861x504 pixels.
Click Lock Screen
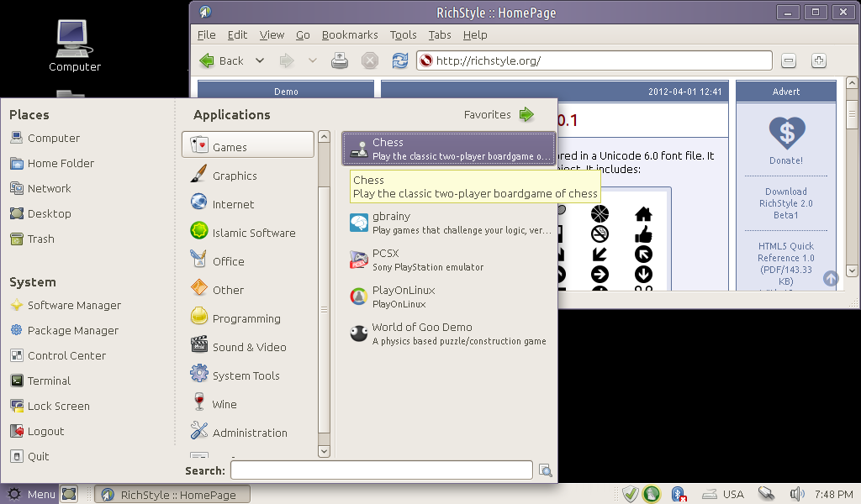[x=50, y=406]
